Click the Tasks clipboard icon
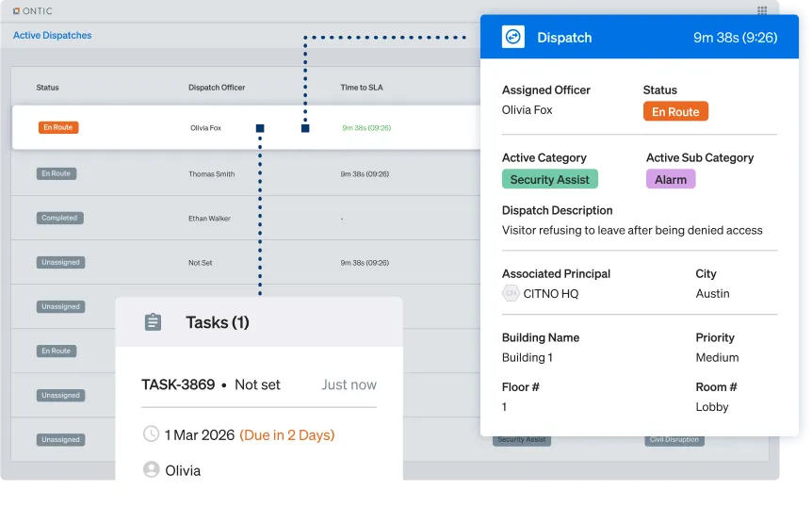The width and height of the screenshot is (812, 507). (153, 322)
